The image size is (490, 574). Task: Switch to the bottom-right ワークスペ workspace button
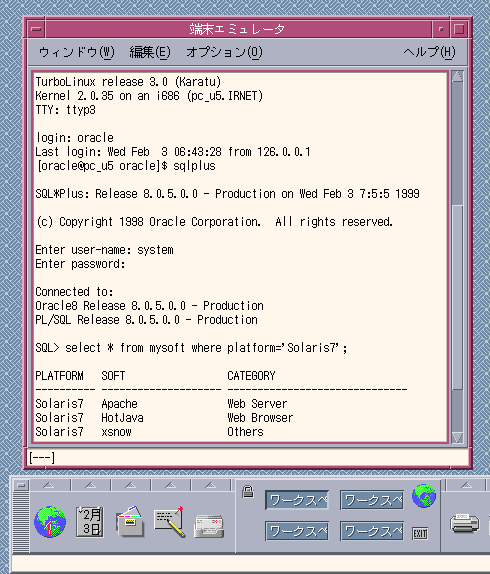point(372,531)
